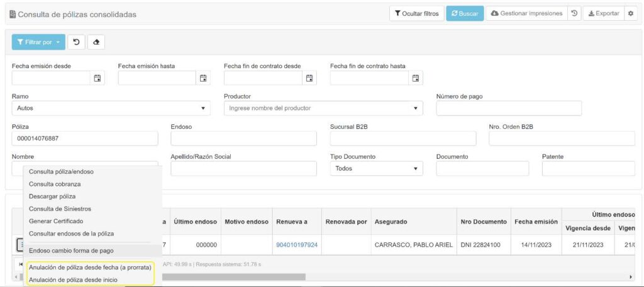Open calendar for Fecha emisión hasta

203,78
